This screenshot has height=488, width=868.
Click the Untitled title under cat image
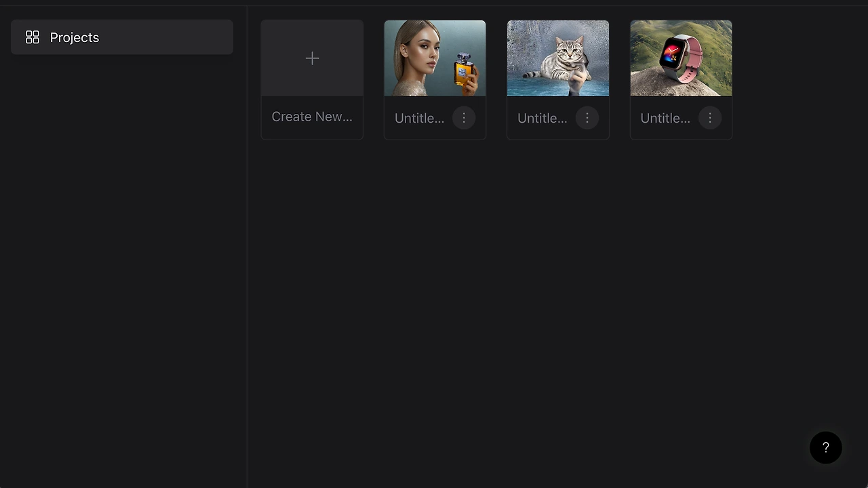542,118
